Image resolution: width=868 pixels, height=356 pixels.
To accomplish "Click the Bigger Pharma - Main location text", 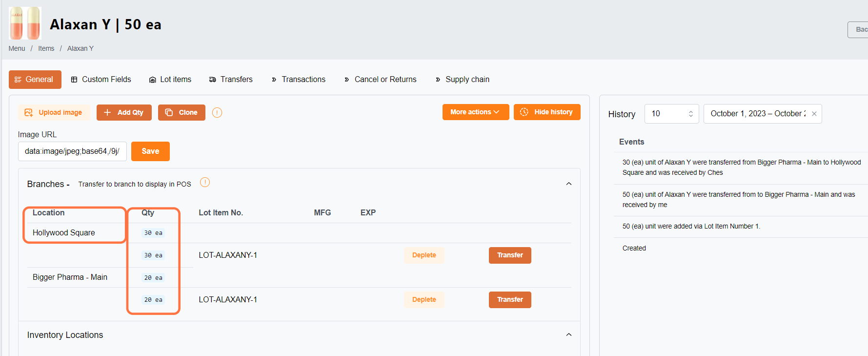I will point(70,277).
